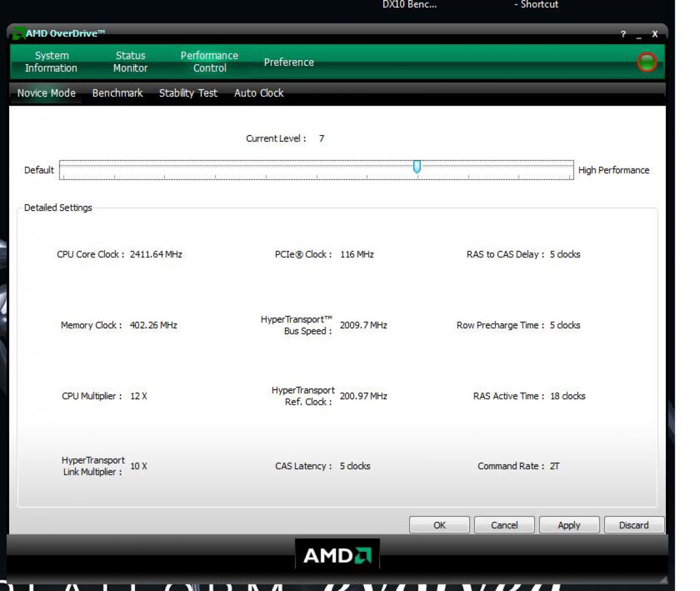Close the AMD OverDrive window
The image size is (700, 591).
(655, 34)
